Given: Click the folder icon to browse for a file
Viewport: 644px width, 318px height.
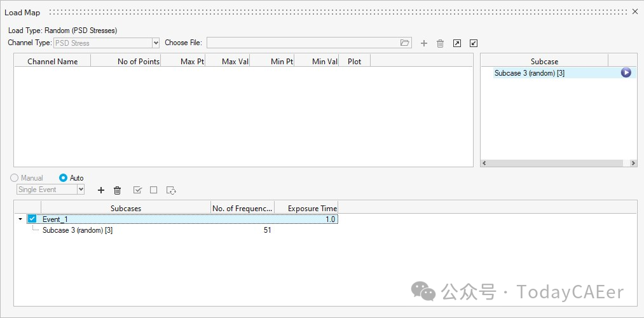Looking at the screenshot, I should point(405,43).
